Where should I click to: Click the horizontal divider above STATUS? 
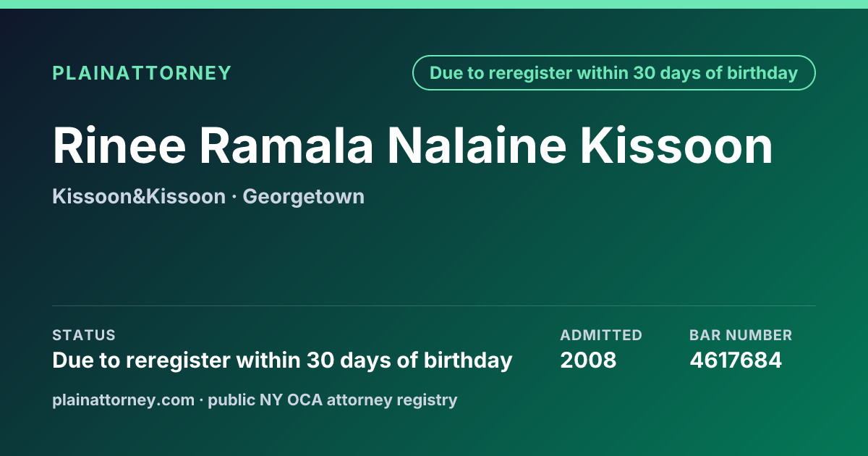click(434, 305)
